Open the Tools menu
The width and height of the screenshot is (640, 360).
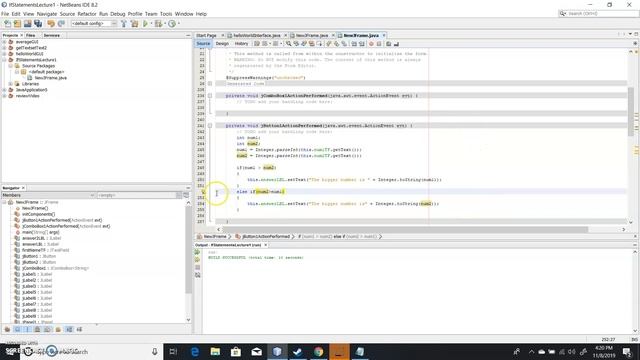pyautogui.click(x=166, y=14)
